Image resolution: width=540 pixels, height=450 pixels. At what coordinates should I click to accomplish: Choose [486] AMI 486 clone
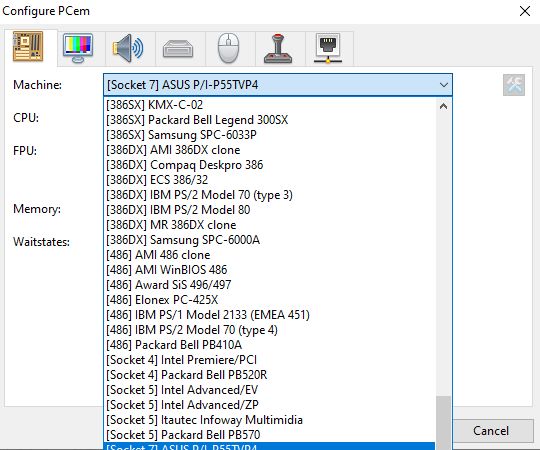tap(270, 255)
